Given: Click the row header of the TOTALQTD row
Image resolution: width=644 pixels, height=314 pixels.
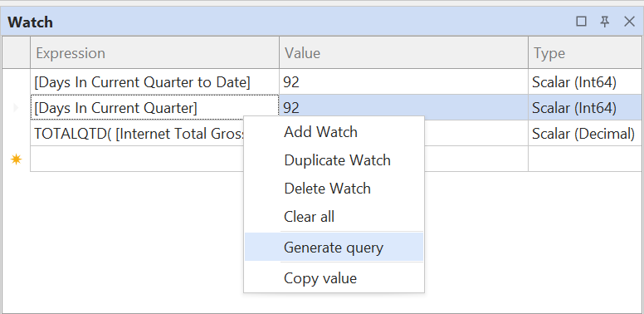Looking at the screenshot, I should coord(16,134).
